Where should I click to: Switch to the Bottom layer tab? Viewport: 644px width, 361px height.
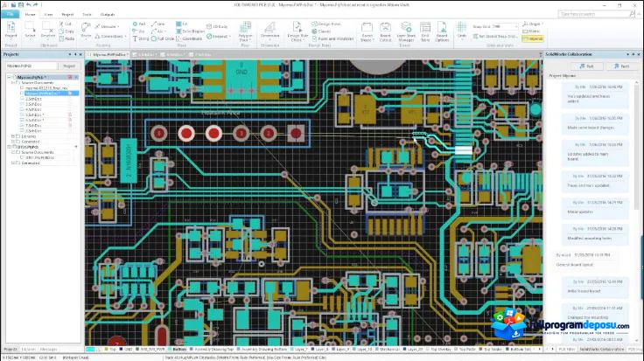click(x=177, y=349)
